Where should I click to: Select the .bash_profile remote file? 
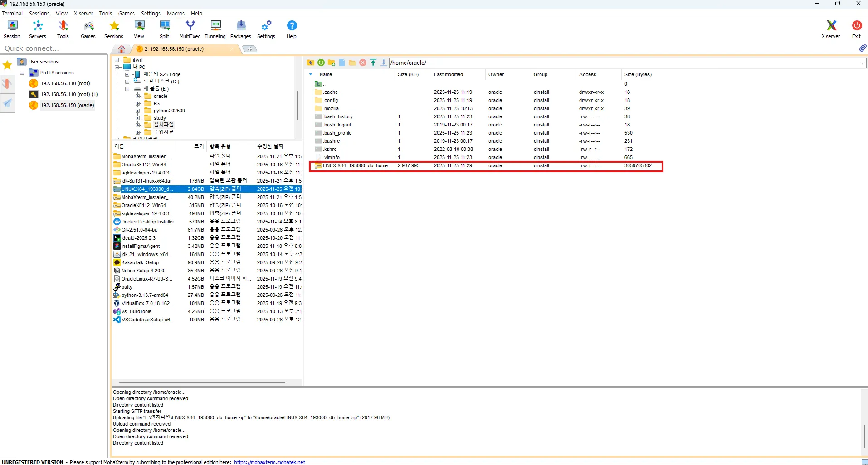pyautogui.click(x=337, y=133)
